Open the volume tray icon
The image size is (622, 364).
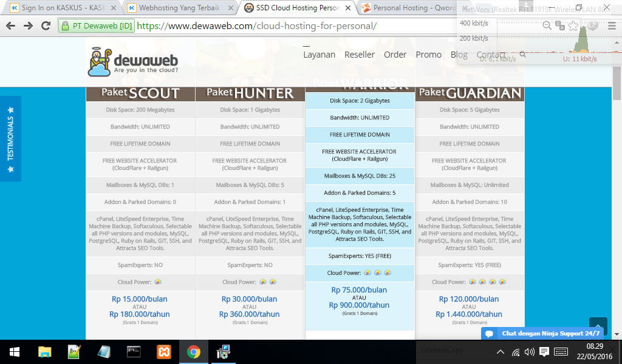[529, 352]
